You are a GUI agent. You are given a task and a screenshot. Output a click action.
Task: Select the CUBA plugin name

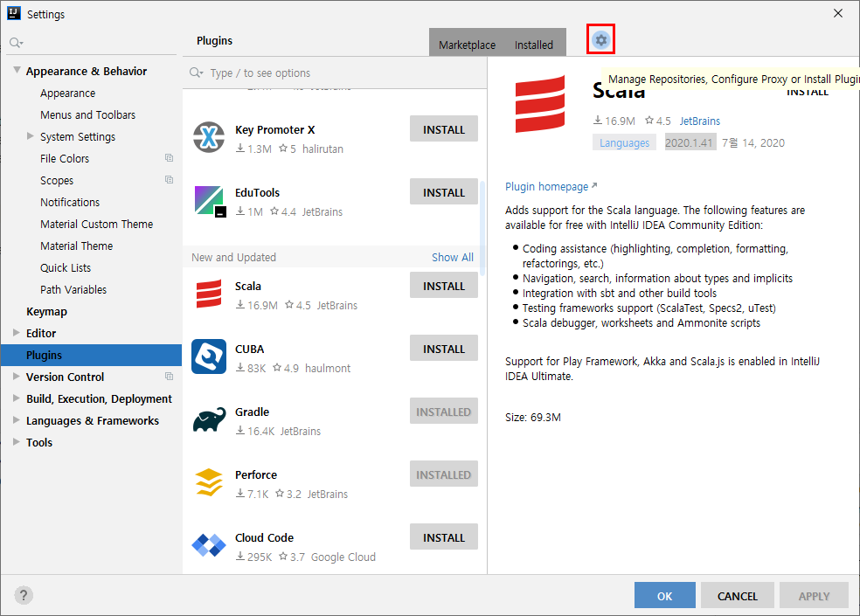[x=250, y=349]
